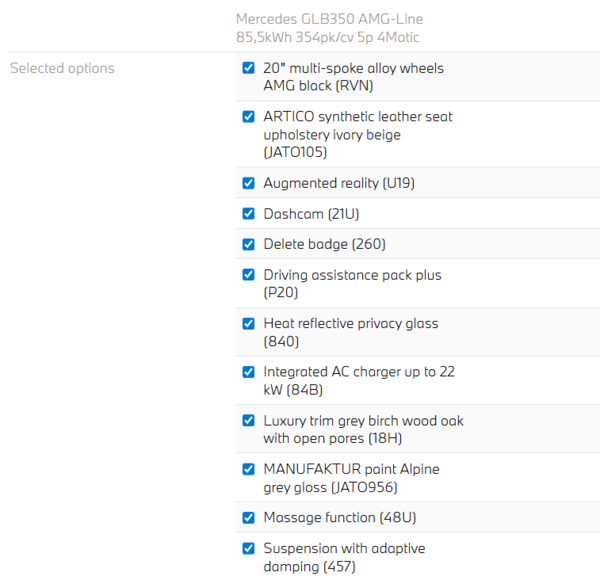Click the 'Massage function (48U)' label

(x=340, y=518)
